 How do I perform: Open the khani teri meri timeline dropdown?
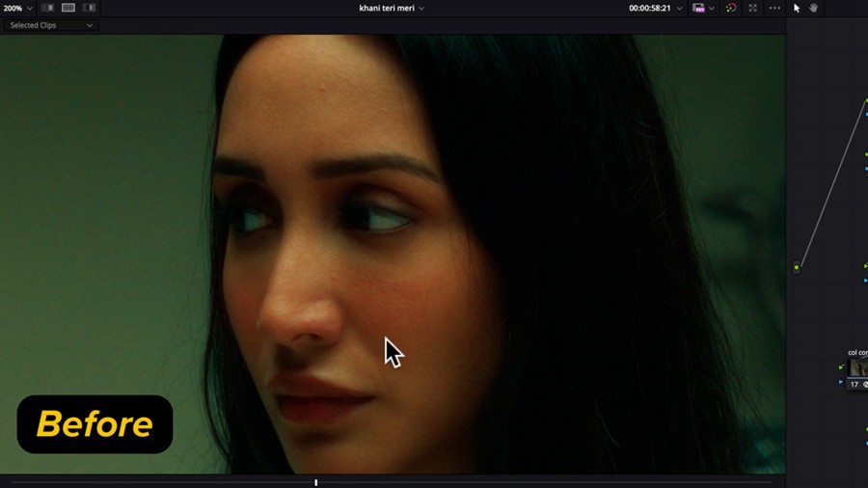pyautogui.click(x=392, y=8)
